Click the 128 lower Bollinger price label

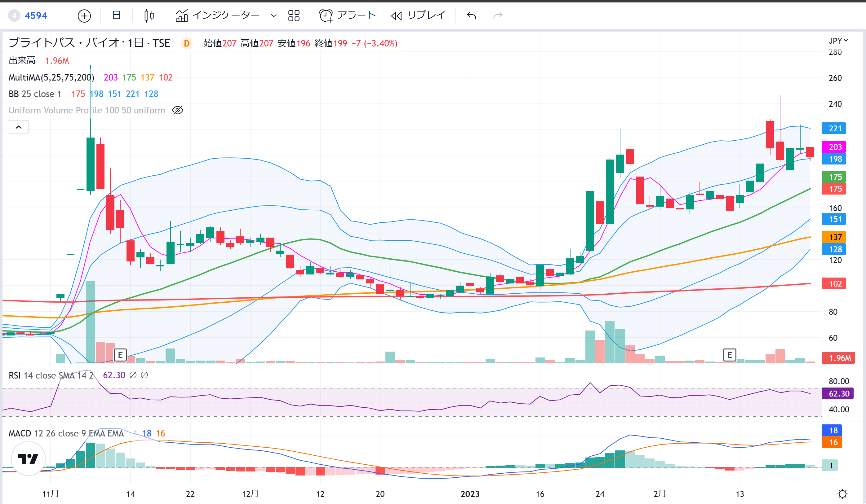pyautogui.click(x=834, y=249)
